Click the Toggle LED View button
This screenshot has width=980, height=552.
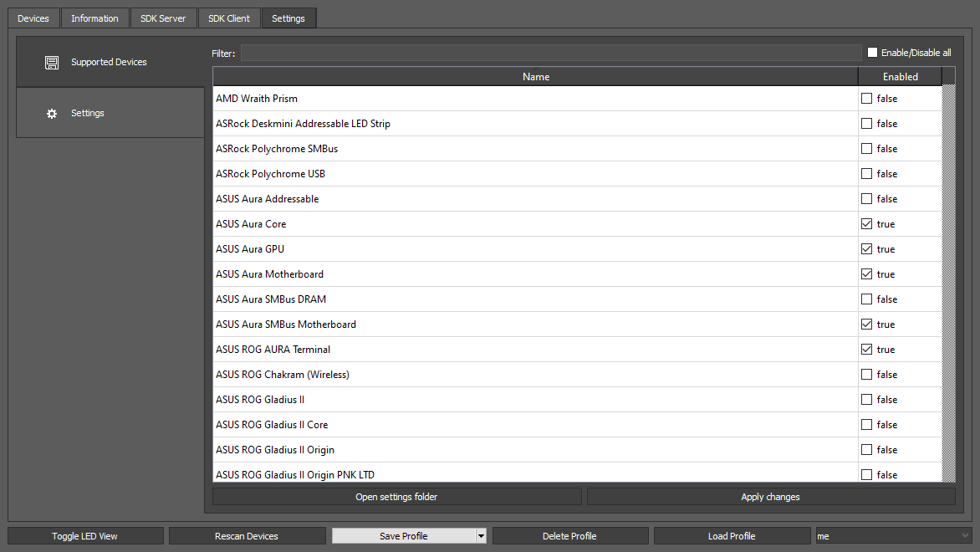click(85, 536)
